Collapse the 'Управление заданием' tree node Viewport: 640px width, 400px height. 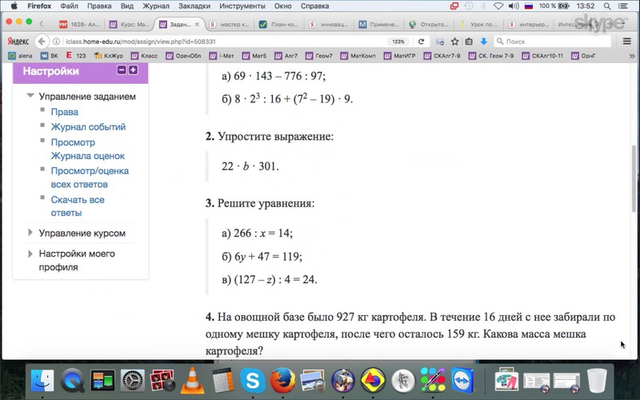30,96
